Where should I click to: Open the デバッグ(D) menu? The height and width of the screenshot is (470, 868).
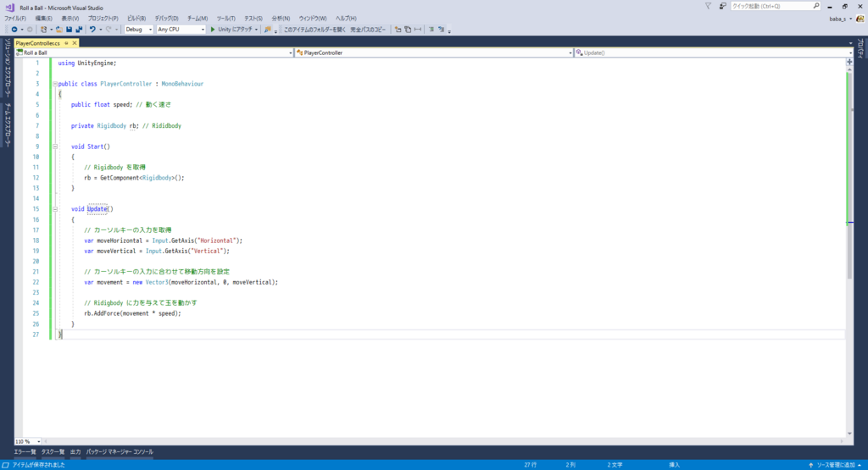166,19
